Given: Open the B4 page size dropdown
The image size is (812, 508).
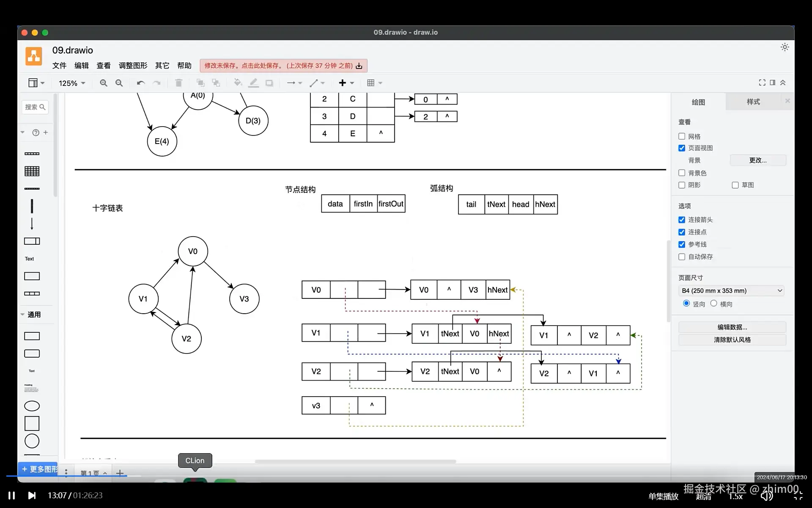Looking at the screenshot, I should 732,290.
